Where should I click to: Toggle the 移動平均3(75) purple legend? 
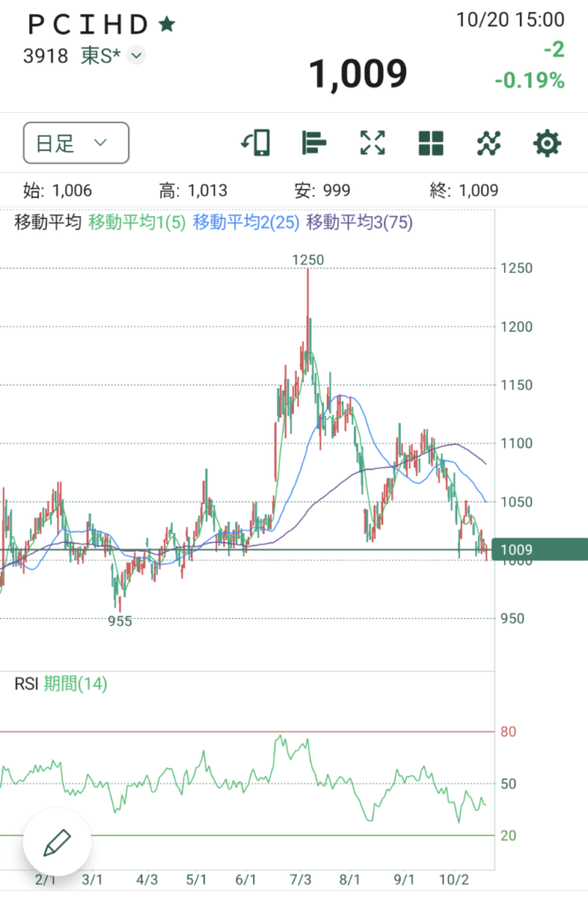pos(358,223)
